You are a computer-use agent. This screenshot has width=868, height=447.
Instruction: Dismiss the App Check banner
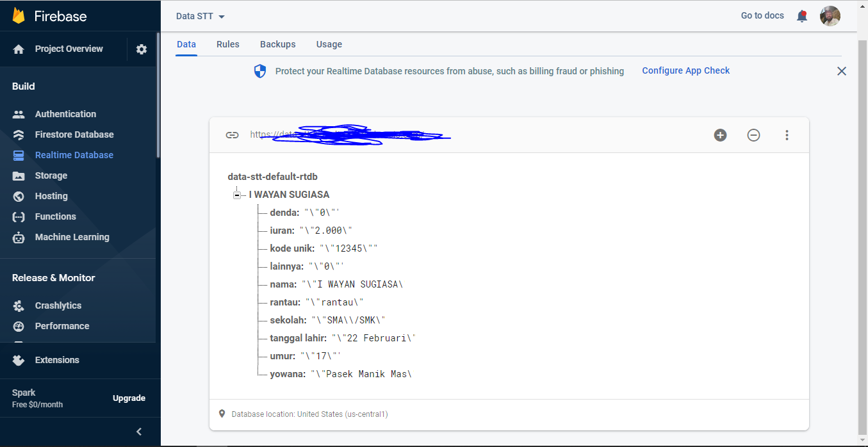tap(842, 71)
